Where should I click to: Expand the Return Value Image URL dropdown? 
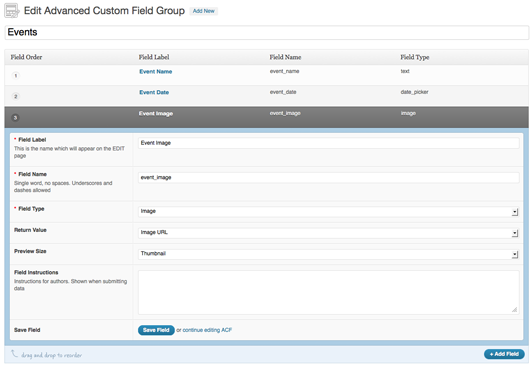point(328,233)
